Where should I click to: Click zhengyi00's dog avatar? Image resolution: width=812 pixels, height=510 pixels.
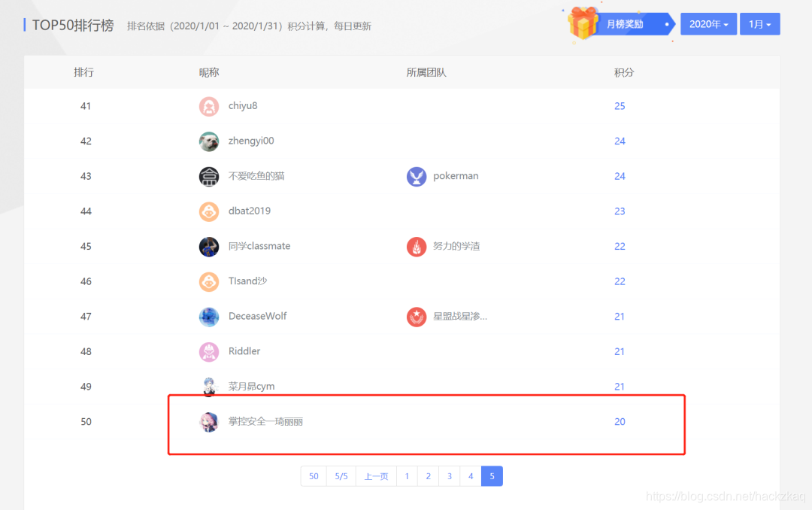point(209,141)
